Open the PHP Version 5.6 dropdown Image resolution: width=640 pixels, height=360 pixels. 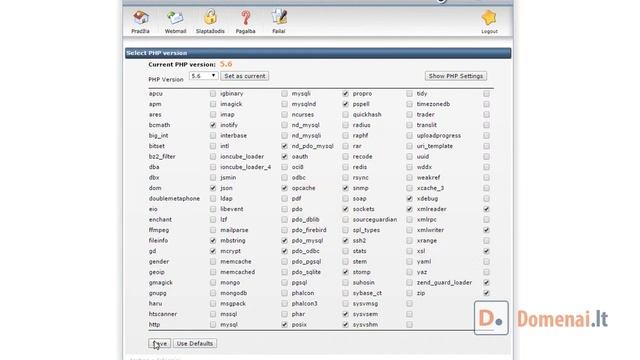click(203, 76)
